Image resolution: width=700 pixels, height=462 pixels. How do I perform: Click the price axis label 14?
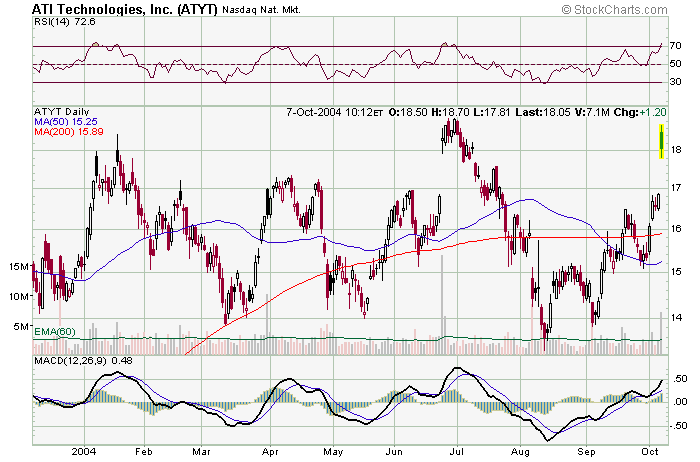tap(676, 318)
